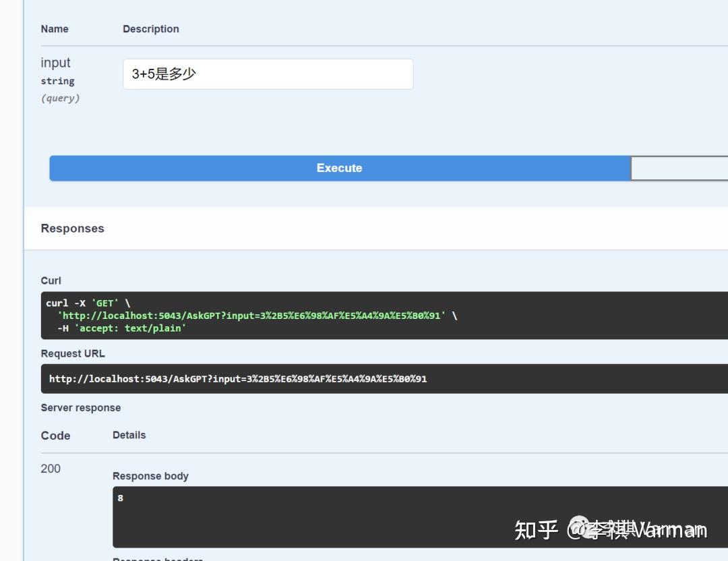Viewport: 728px width, 561px height.
Task: Click the Responses section heading
Action: (72, 229)
